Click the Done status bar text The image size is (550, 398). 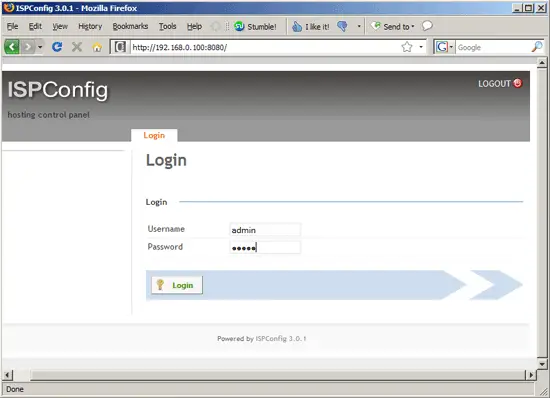click(15, 389)
